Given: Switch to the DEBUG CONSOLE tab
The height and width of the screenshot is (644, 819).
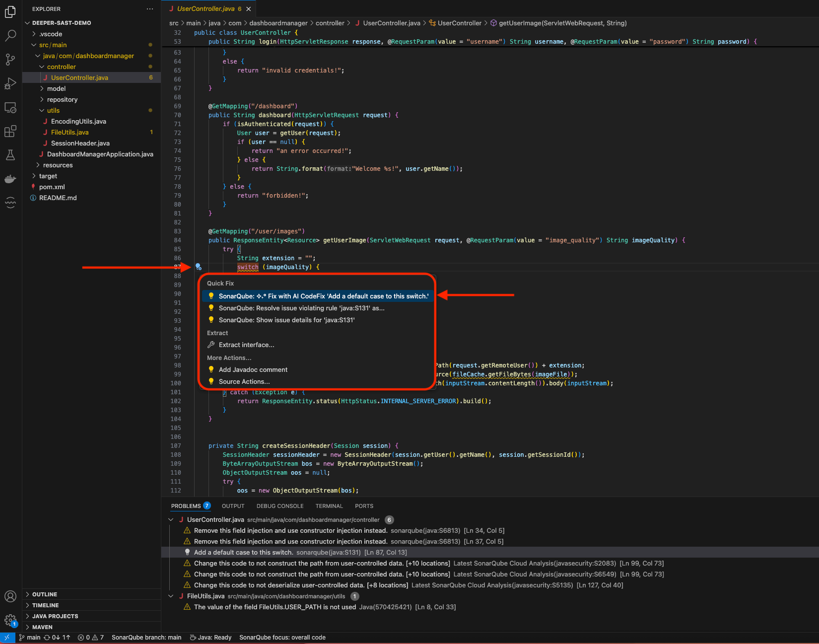Looking at the screenshot, I should [280, 505].
